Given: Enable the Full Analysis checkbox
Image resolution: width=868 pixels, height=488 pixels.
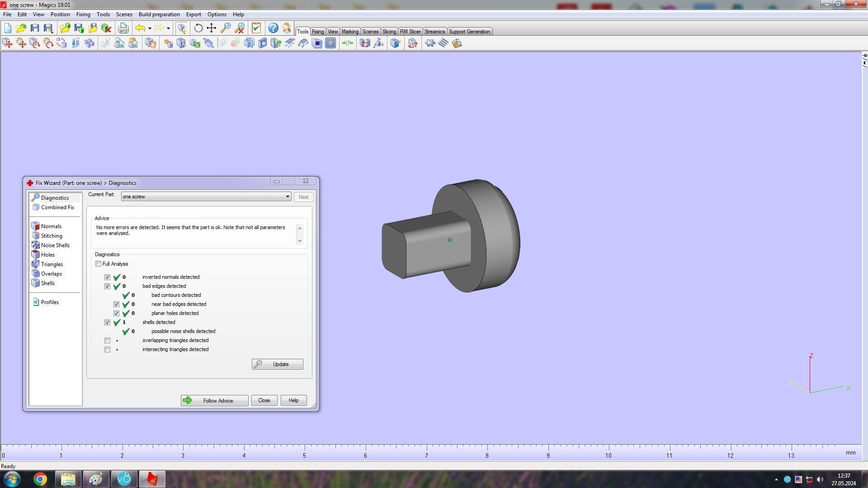Looking at the screenshot, I should tap(98, 264).
